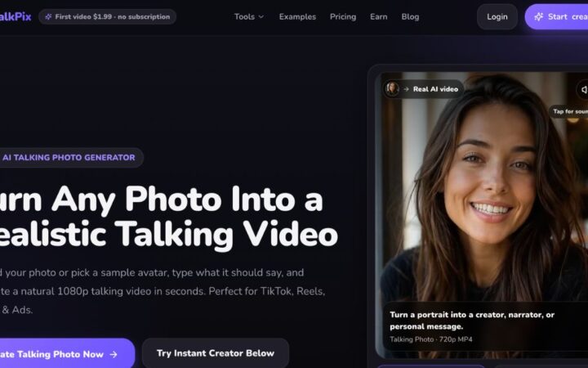Click the Start creating button
This screenshot has height=368, width=588.
click(556, 16)
